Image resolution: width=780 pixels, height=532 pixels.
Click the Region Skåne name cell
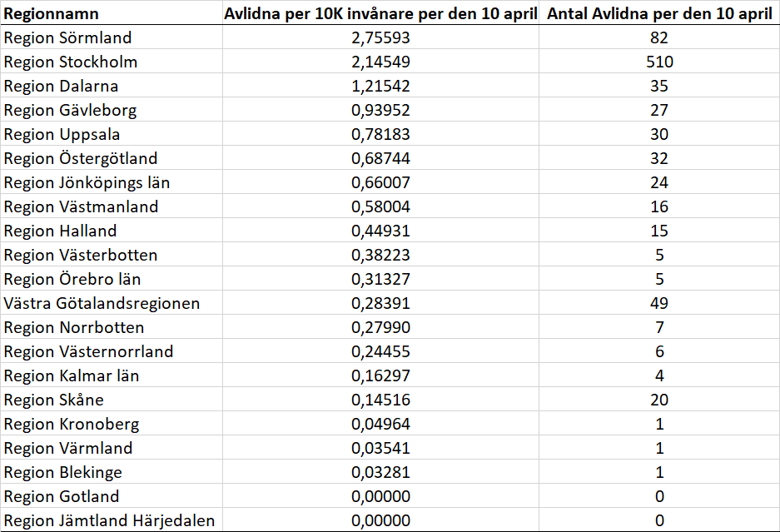point(54,400)
